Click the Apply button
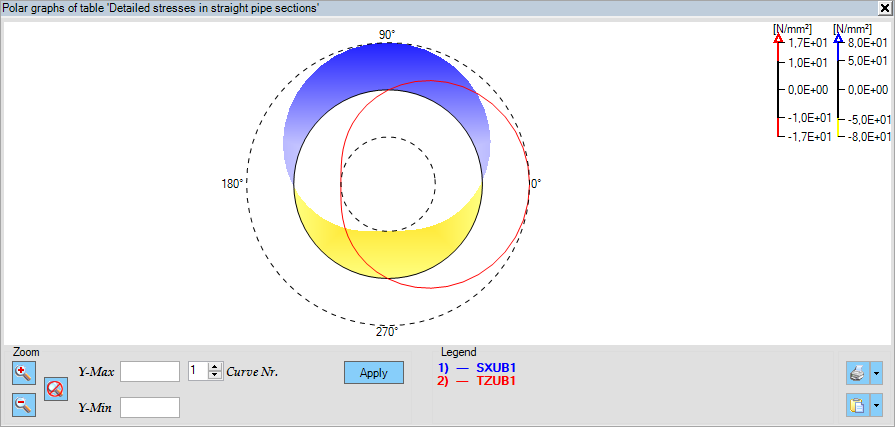The height and width of the screenshot is (427, 895). click(x=374, y=373)
